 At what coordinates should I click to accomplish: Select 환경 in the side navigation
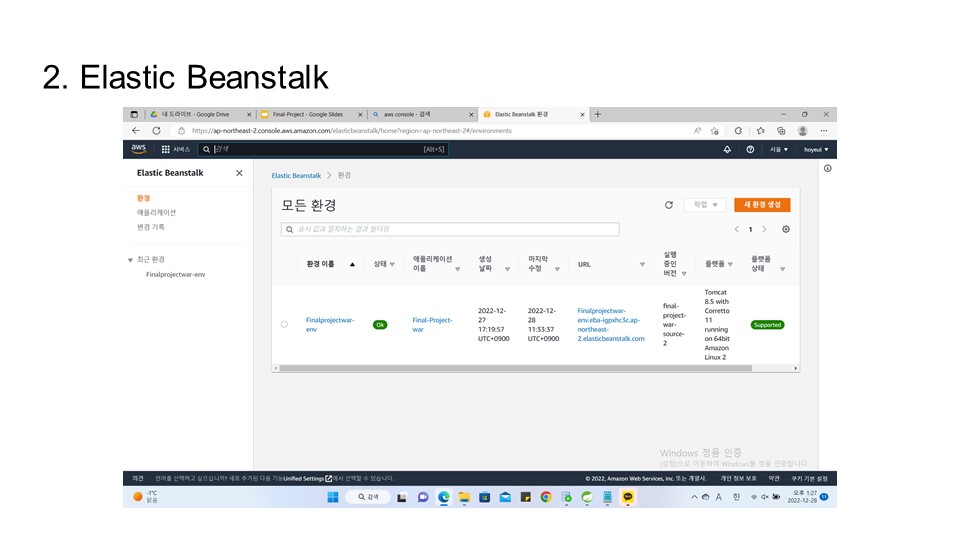(143, 198)
